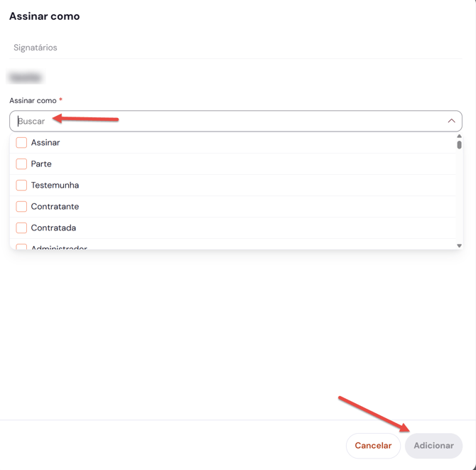This screenshot has width=476, height=470.
Task: Check the box beside Parte
Action: point(21,164)
